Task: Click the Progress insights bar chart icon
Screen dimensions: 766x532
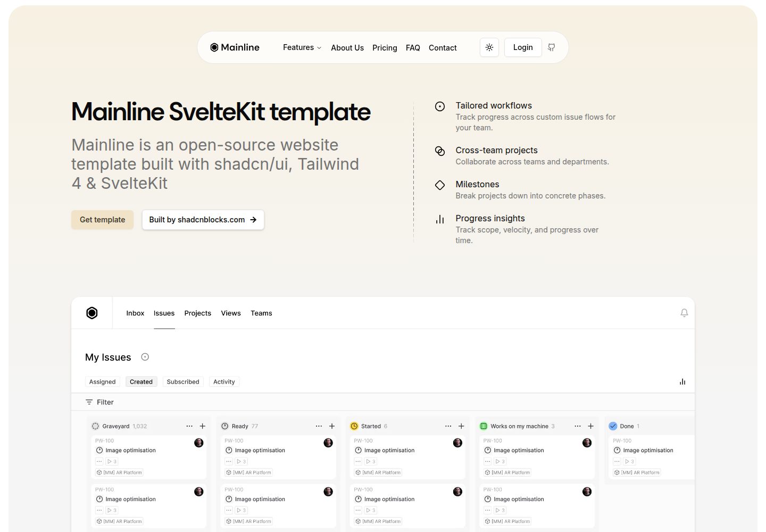Action: pos(440,219)
